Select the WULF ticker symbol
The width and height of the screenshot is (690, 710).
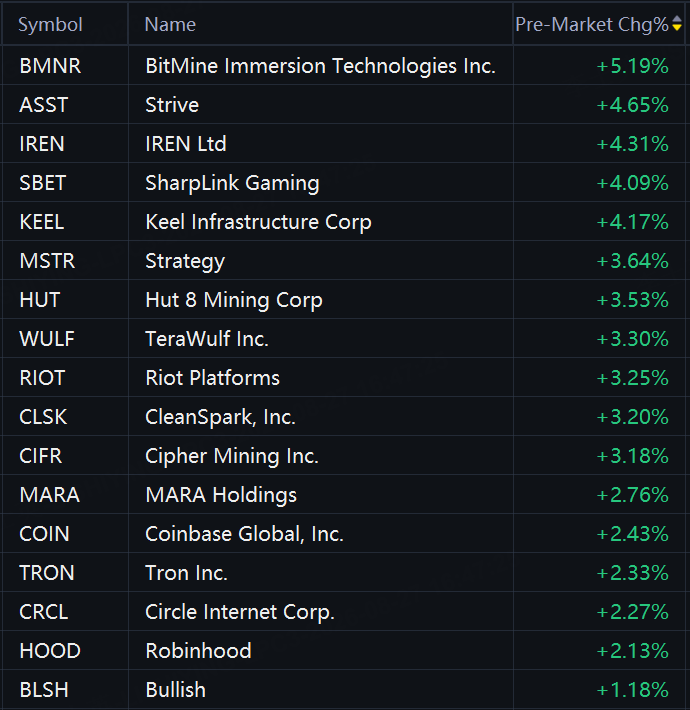click(x=47, y=339)
